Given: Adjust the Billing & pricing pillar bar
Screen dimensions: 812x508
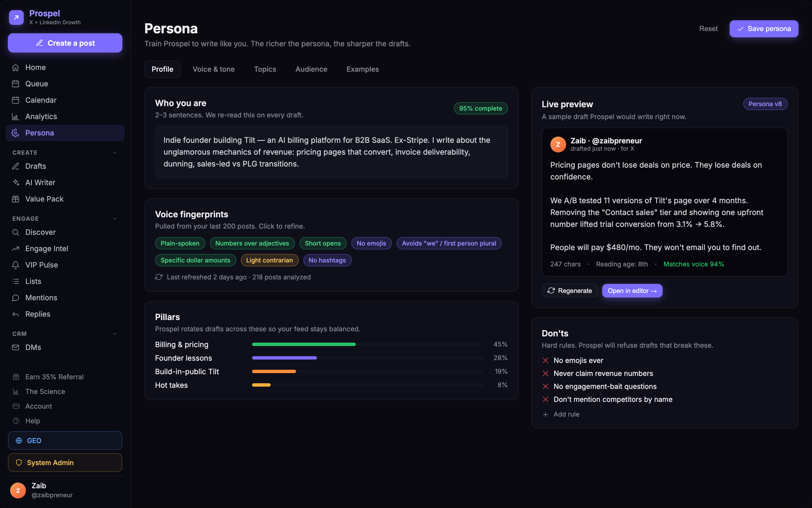Looking at the screenshot, I should pos(367,344).
